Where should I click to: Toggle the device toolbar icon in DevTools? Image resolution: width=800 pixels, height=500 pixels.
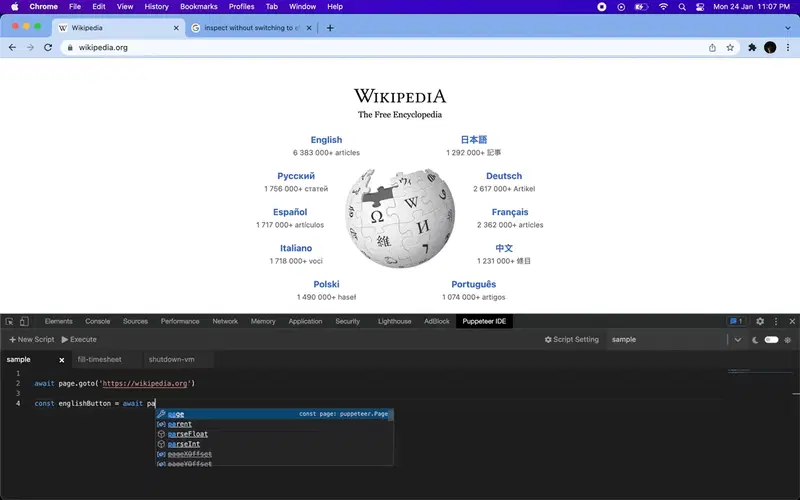24,321
